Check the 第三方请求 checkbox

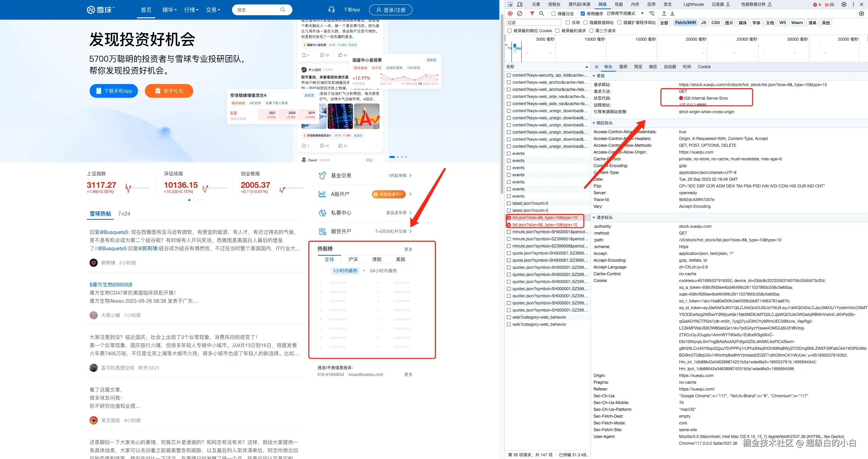point(591,31)
